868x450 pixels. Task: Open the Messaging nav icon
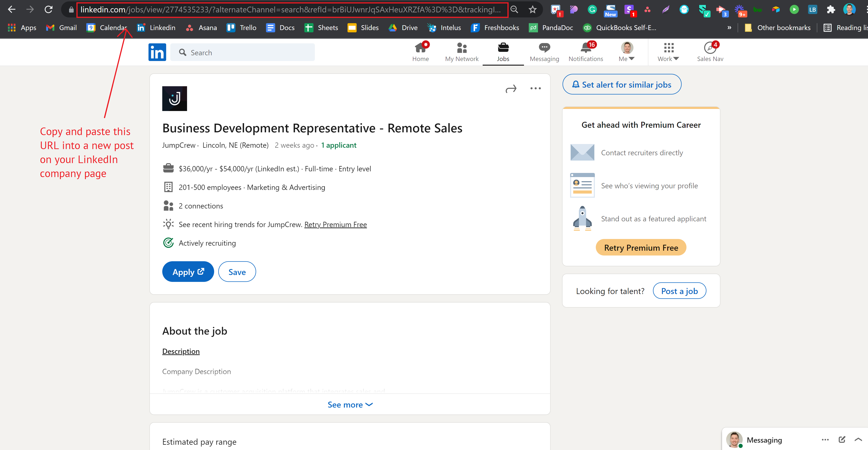tap(544, 52)
